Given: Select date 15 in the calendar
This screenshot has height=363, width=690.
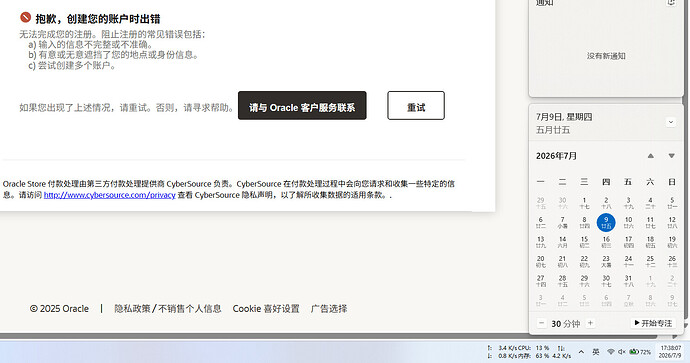Looking at the screenshot, I should click(584, 242).
